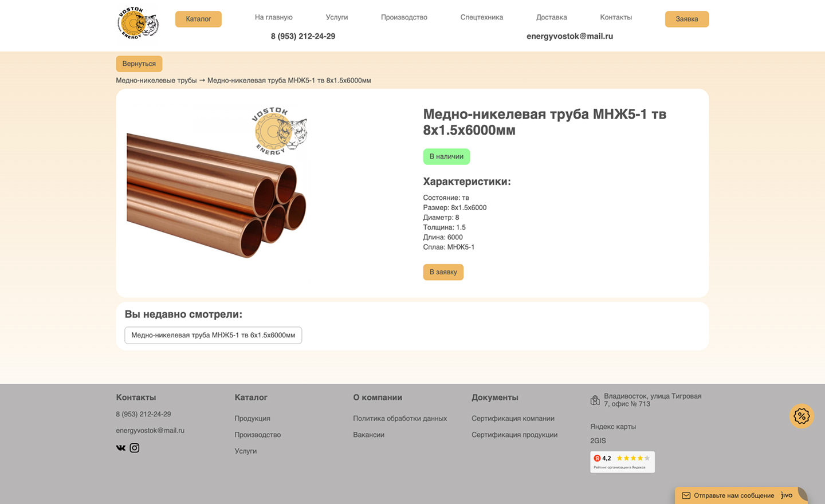
Task: Open the «Медно-никелевые трубы» breadcrumb link
Action: [156, 80]
